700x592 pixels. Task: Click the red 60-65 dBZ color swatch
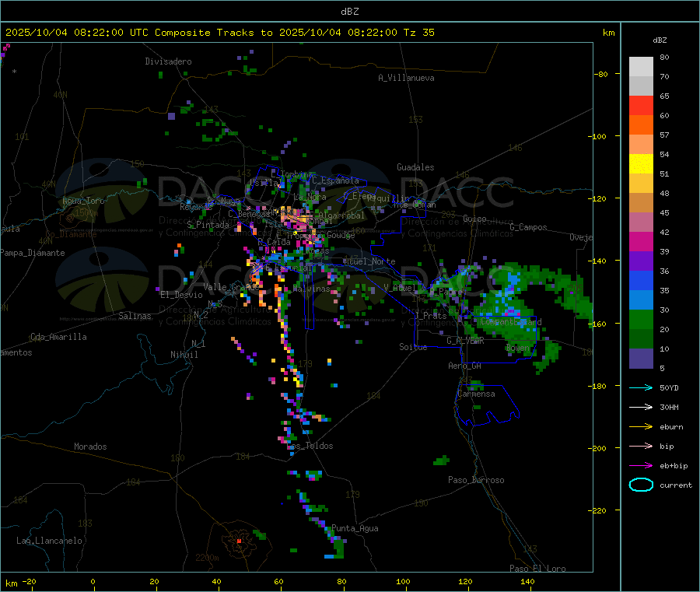[x=641, y=105]
